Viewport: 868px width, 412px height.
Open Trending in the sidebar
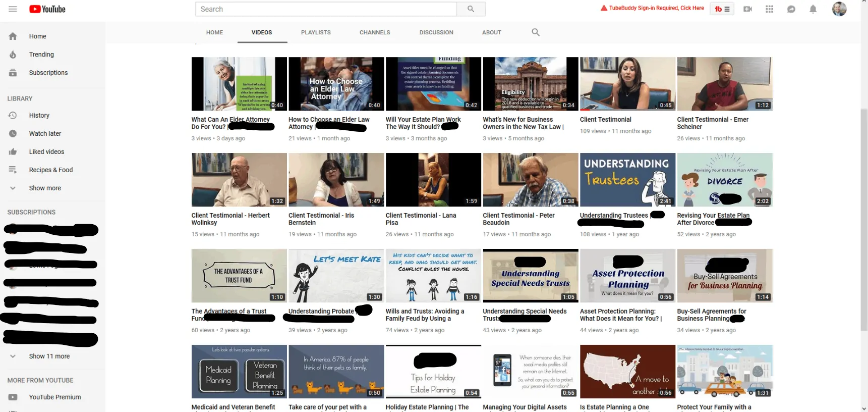41,55
